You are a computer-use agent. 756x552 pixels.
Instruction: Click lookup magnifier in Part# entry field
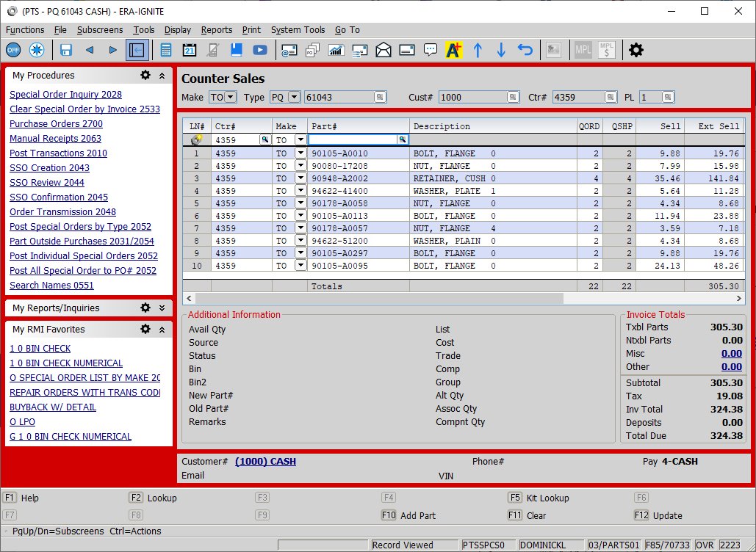tap(402, 139)
